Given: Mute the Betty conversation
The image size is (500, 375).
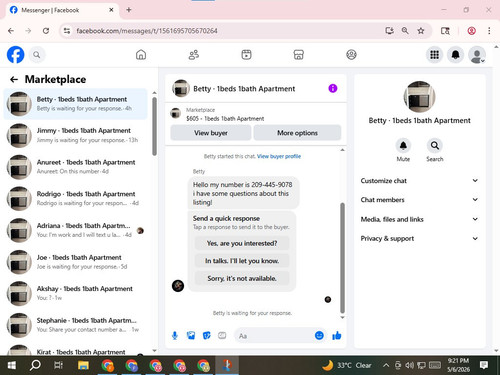Looking at the screenshot, I should click(403, 146).
